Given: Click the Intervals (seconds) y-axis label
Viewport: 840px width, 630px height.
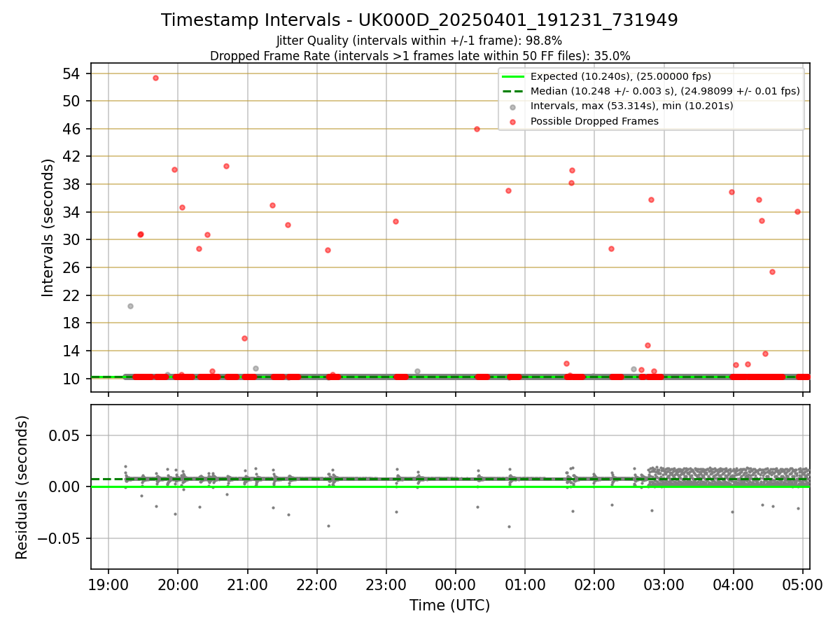Looking at the screenshot, I should click(x=48, y=227).
